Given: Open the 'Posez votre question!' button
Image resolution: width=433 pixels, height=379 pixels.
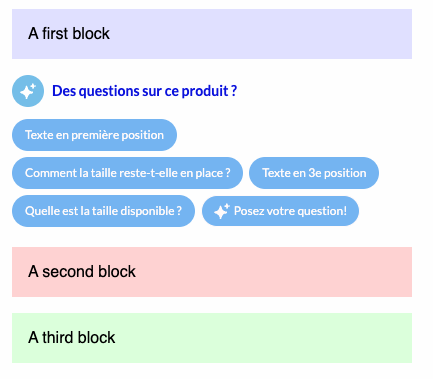Looking at the screenshot, I should 280,211.
